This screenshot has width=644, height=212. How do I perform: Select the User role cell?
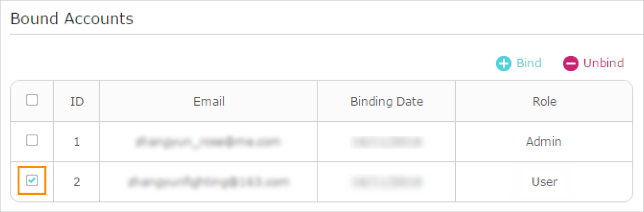pos(544,181)
